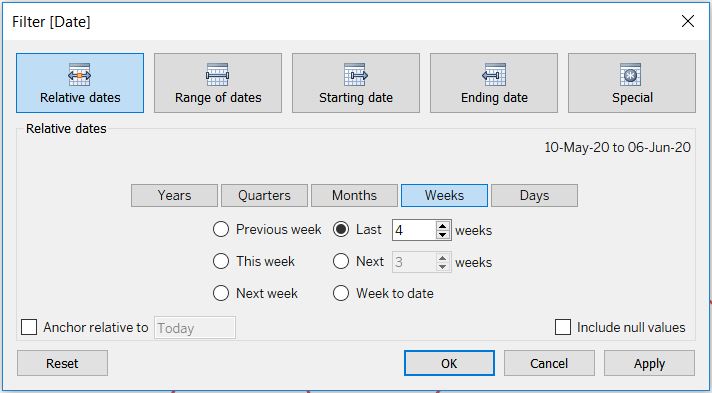
Task: Apply the date filter
Action: (649, 363)
